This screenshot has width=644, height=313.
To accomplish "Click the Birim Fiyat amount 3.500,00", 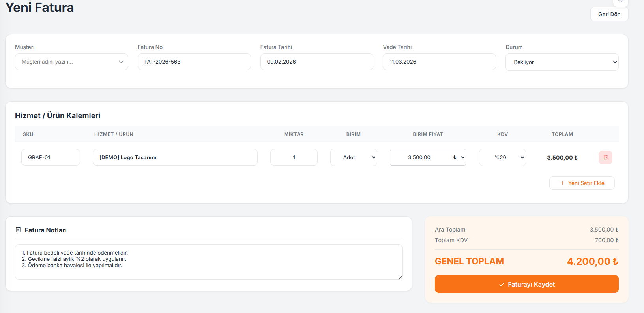I will [x=419, y=157].
